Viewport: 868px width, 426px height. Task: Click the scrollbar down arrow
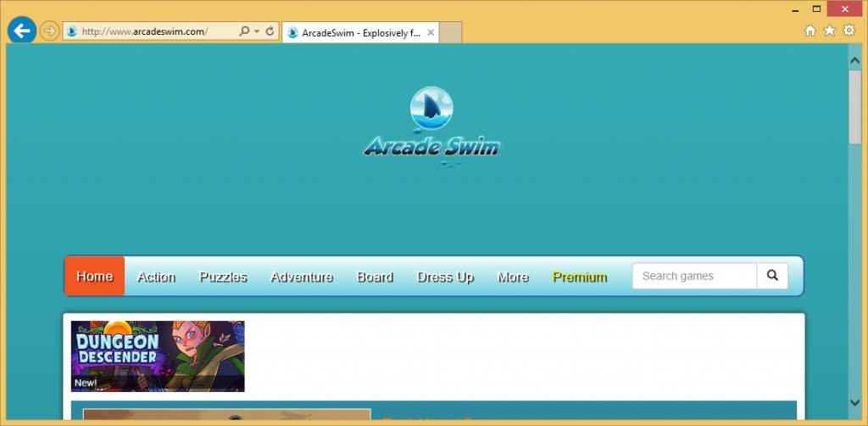pyautogui.click(x=854, y=401)
